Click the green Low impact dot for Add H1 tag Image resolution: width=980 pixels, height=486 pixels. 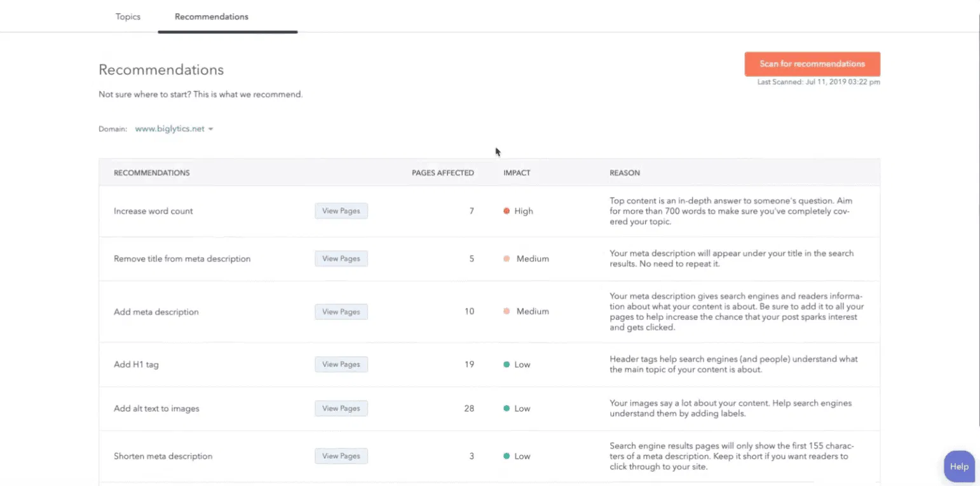coord(507,364)
